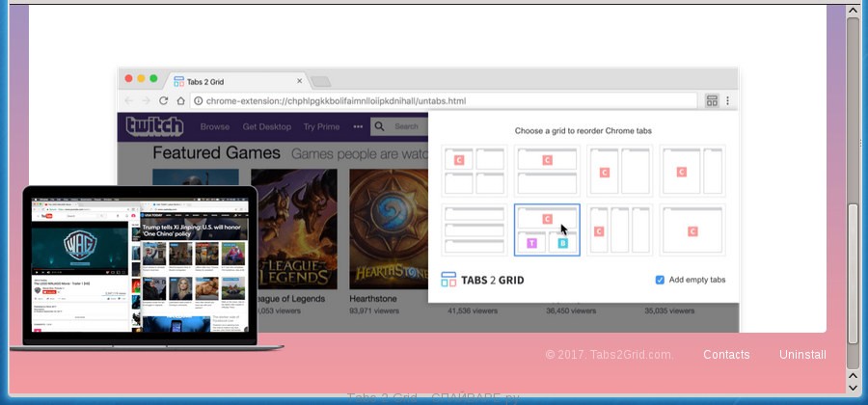Open Twitch Browse menu item
Screen dimensions: 868x405
[215, 126]
